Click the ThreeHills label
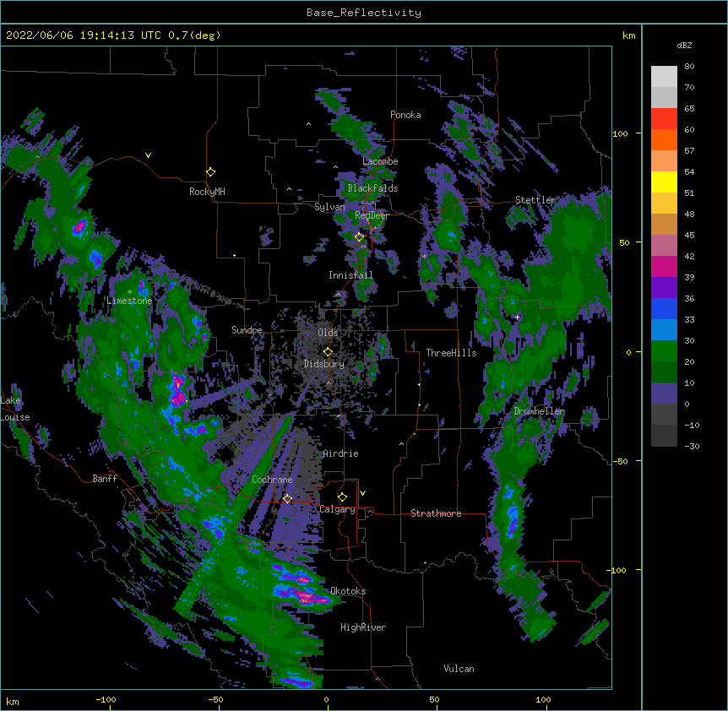 click(451, 353)
